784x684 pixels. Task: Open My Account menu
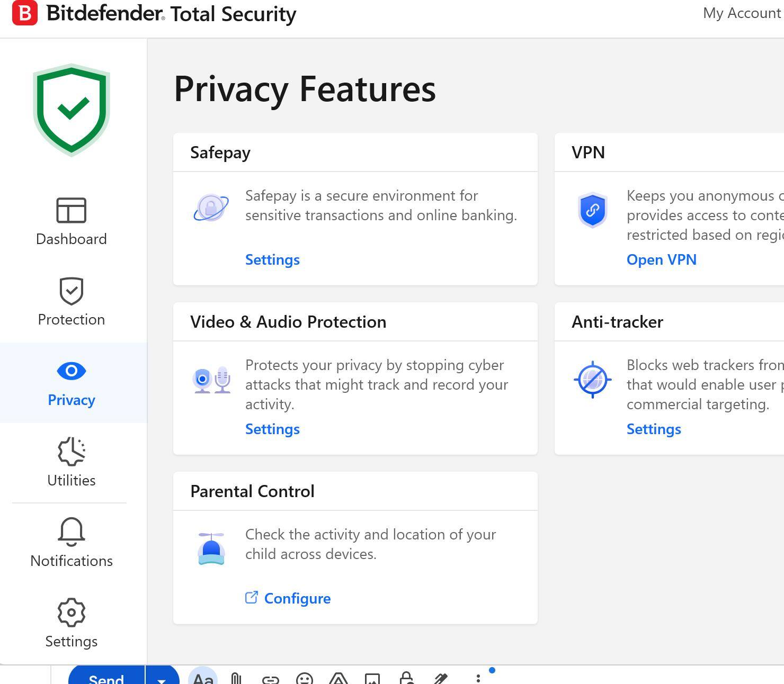[742, 13]
